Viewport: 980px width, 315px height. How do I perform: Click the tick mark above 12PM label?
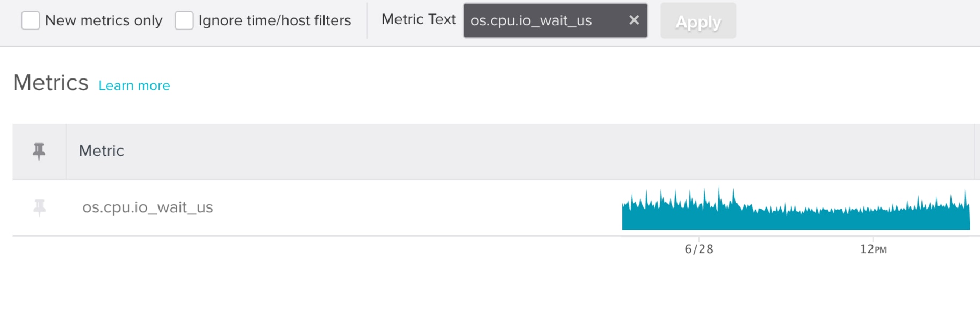pyautogui.click(x=873, y=239)
